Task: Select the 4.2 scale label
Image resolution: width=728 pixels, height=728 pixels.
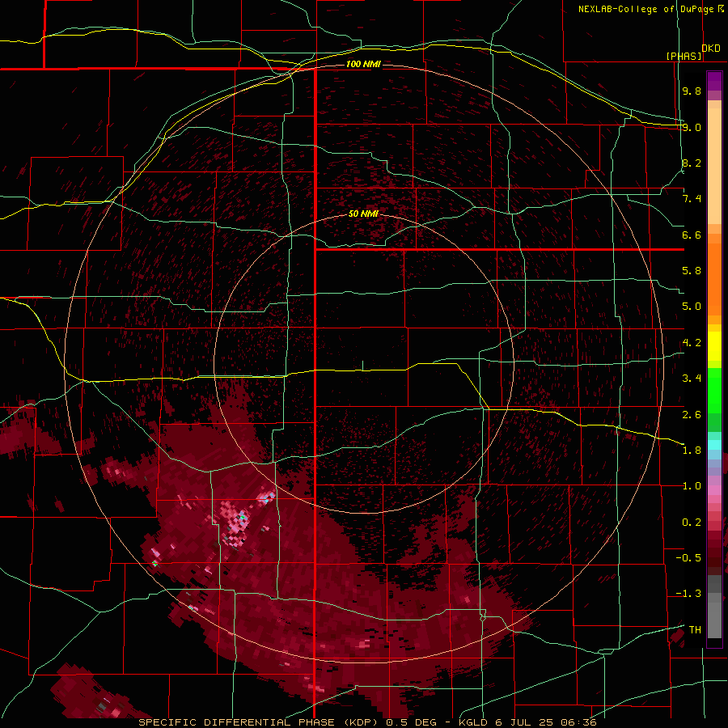Action: 692,343
